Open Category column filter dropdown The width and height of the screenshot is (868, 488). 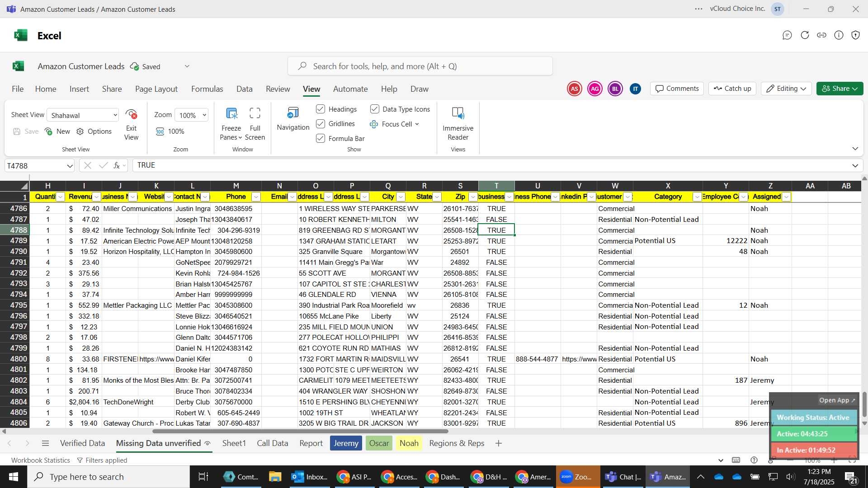click(x=697, y=197)
